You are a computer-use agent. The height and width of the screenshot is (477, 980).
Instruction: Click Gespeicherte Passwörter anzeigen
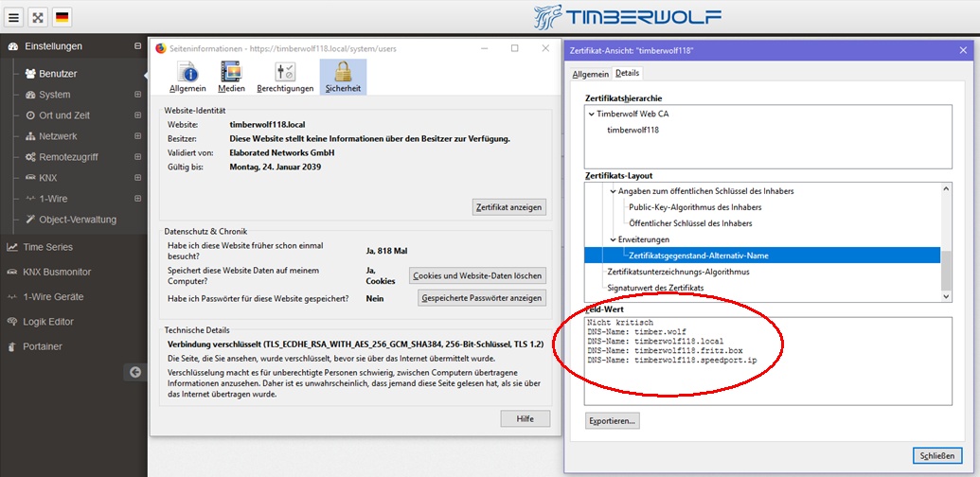pyautogui.click(x=481, y=298)
